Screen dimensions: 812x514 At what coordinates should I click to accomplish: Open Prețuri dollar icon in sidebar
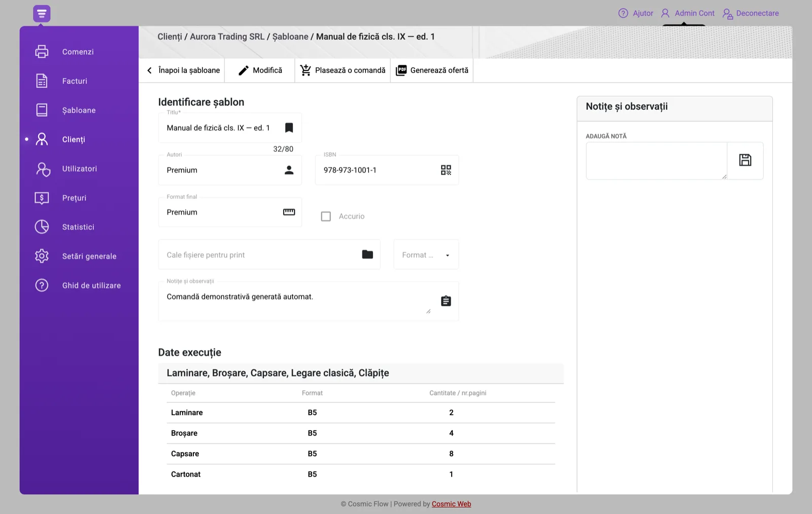click(x=42, y=198)
